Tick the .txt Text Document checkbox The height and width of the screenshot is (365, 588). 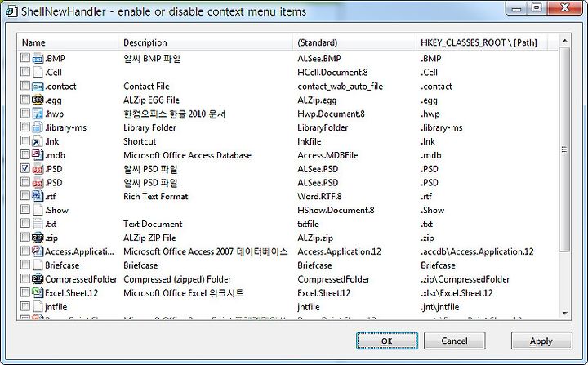coord(25,223)
